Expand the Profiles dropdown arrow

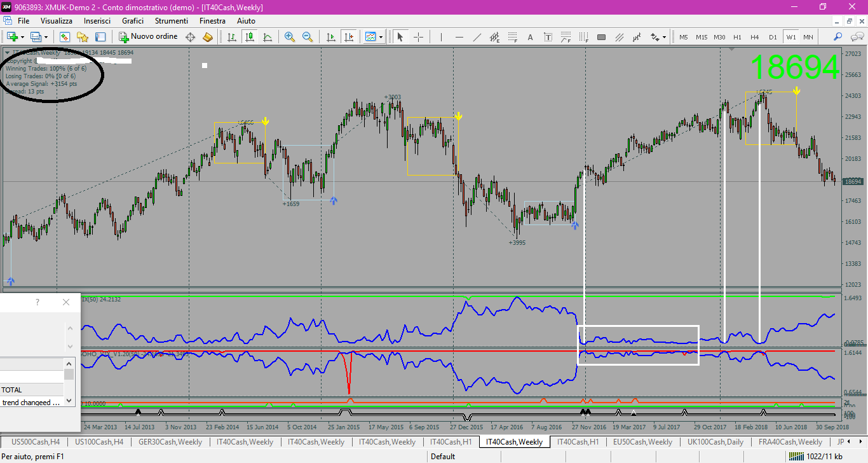tap(46, 37)
